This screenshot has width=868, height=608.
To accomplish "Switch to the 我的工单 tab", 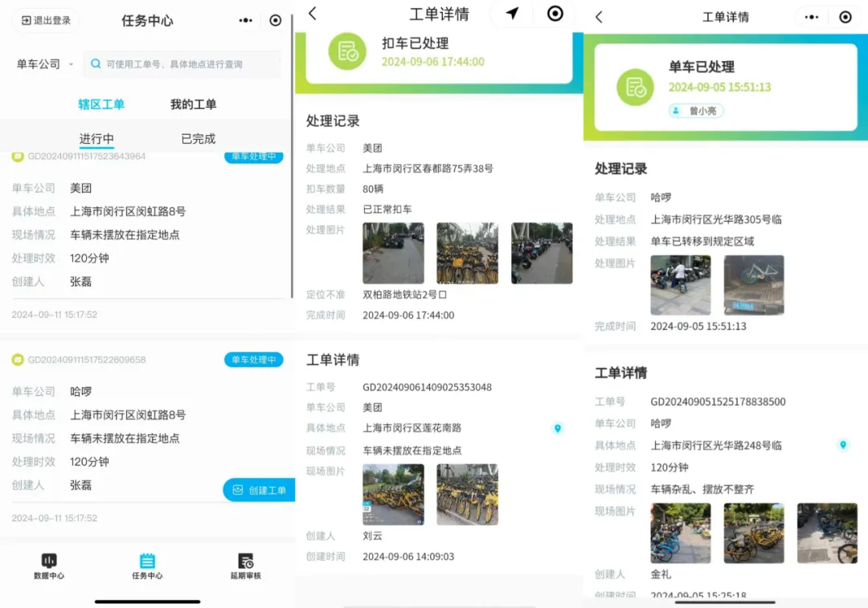I will tap(193, 104).
